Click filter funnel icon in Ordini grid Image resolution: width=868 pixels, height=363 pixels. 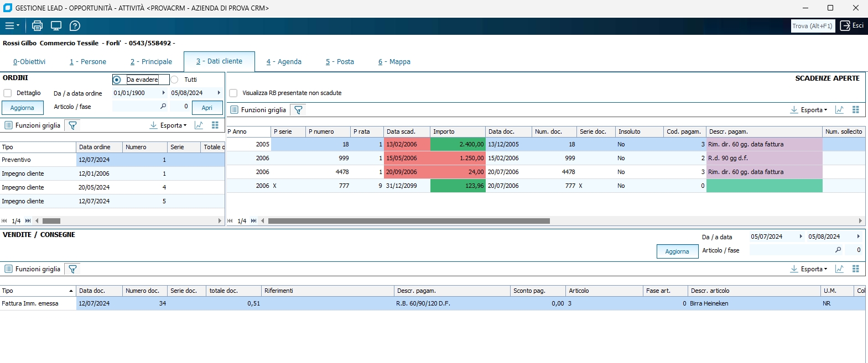(x=72, y=125)
